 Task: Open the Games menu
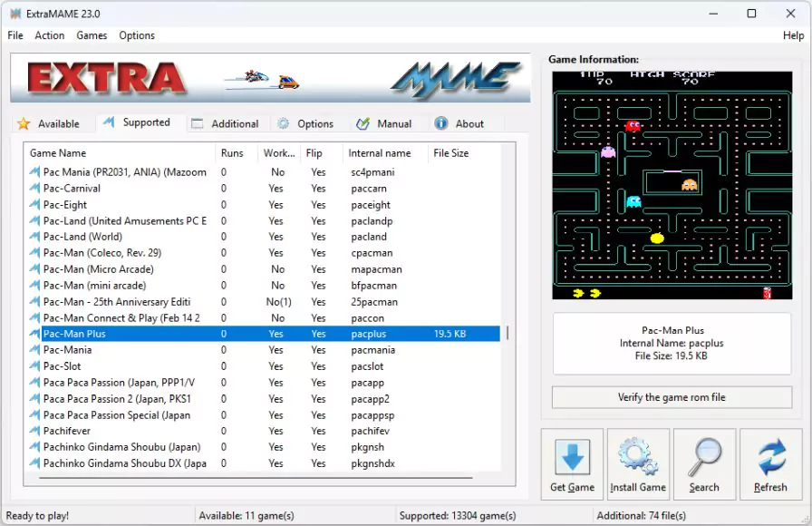pyautogui.click(x=92, y=35)
